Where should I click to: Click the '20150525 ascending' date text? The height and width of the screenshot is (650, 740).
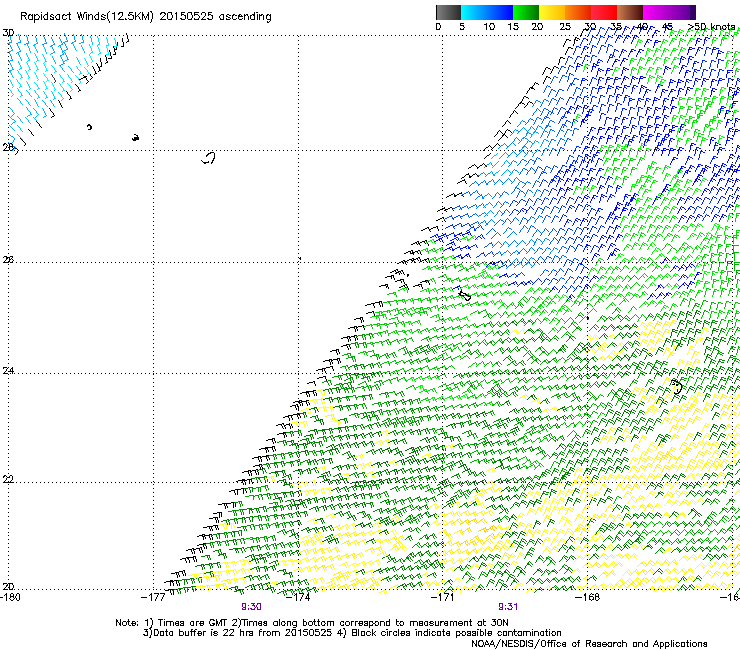215,17
